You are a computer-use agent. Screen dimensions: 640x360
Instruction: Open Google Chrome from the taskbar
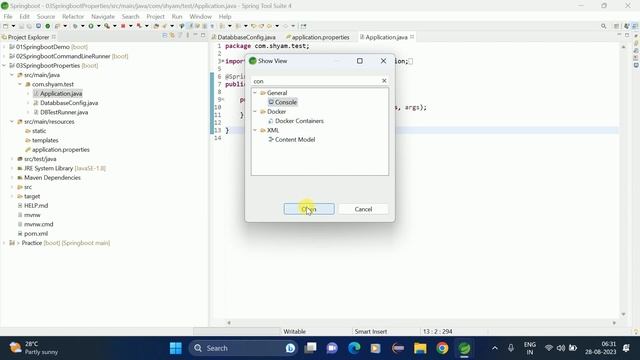(442, 348)
